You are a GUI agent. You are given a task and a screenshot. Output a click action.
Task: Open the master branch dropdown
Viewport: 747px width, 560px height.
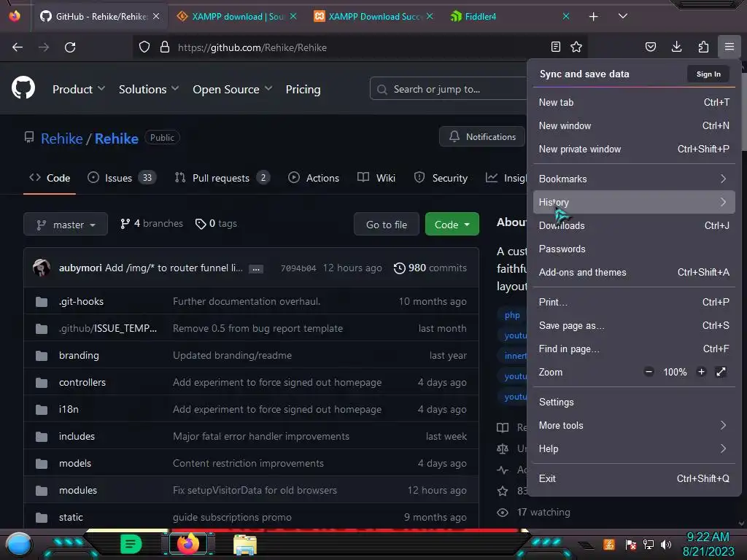[66, 225]
